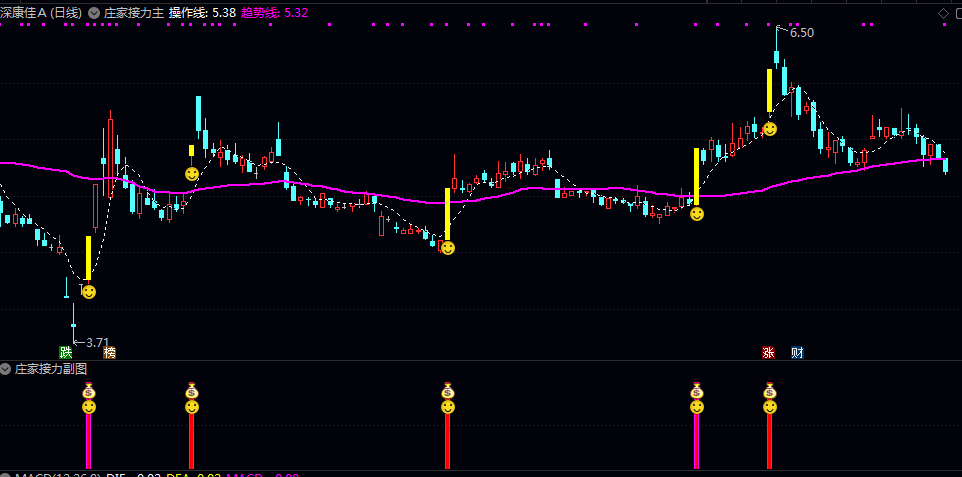Click third main-chart smiley at chart middle
The image size is (962, 477).
coord(448,248)
